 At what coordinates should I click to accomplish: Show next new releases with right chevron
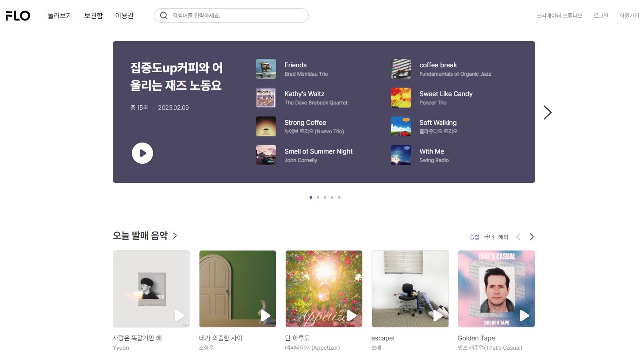tap(532, 237)
